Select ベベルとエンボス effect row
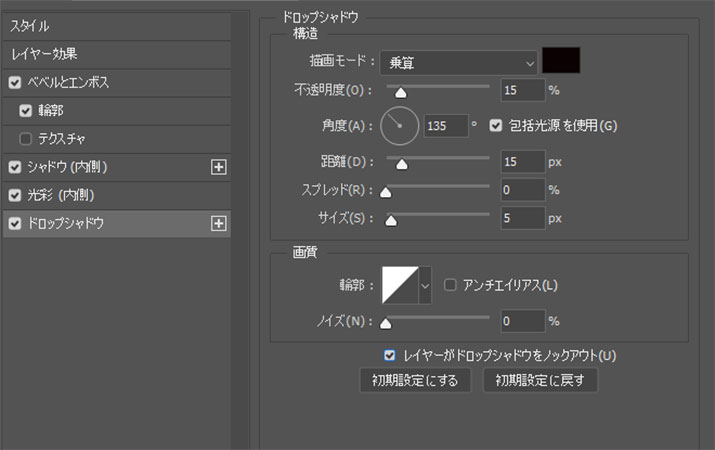Screen dimensions: 715x450 pyautogui.click(x=117, y=83)
